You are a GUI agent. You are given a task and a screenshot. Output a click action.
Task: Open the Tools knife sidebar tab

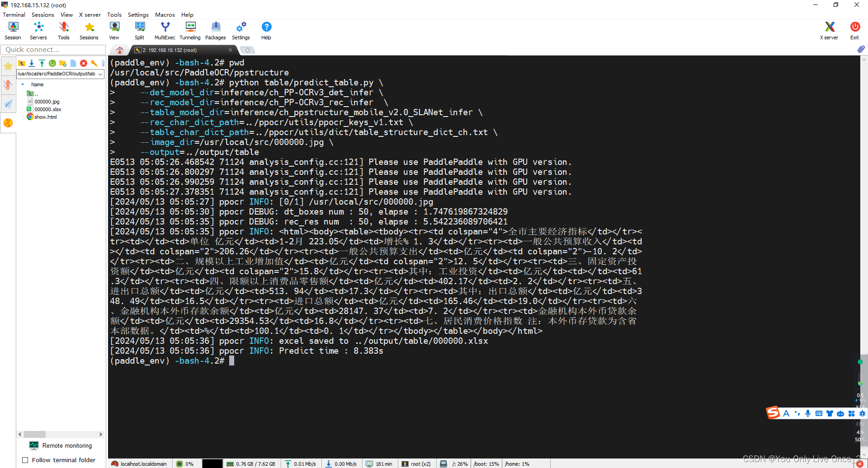click(8, 85)
